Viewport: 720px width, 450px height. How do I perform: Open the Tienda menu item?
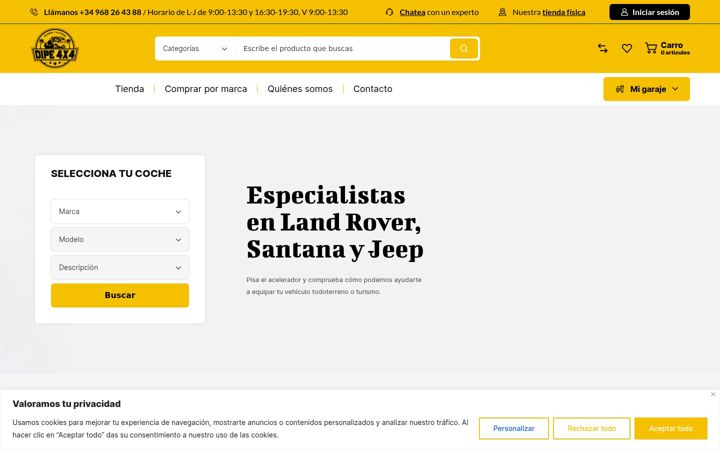[x=129, y=89]
